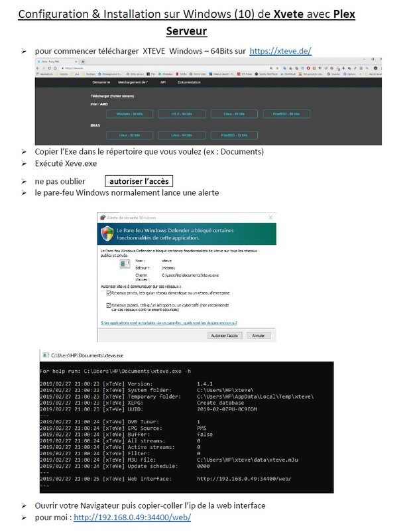The height and width of the screenshot is (532, 413).
Task: Click Annuler in the firewall alert
Action: click(258, 335)
